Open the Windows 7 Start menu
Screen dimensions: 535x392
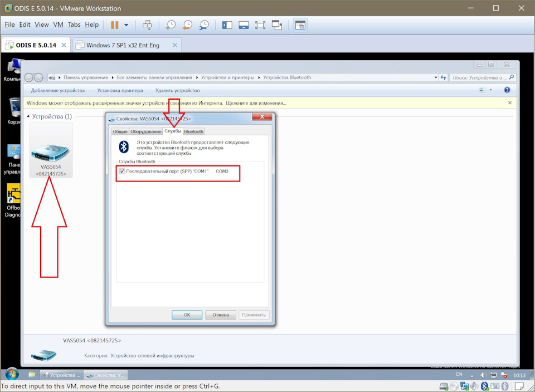[12, 374]
